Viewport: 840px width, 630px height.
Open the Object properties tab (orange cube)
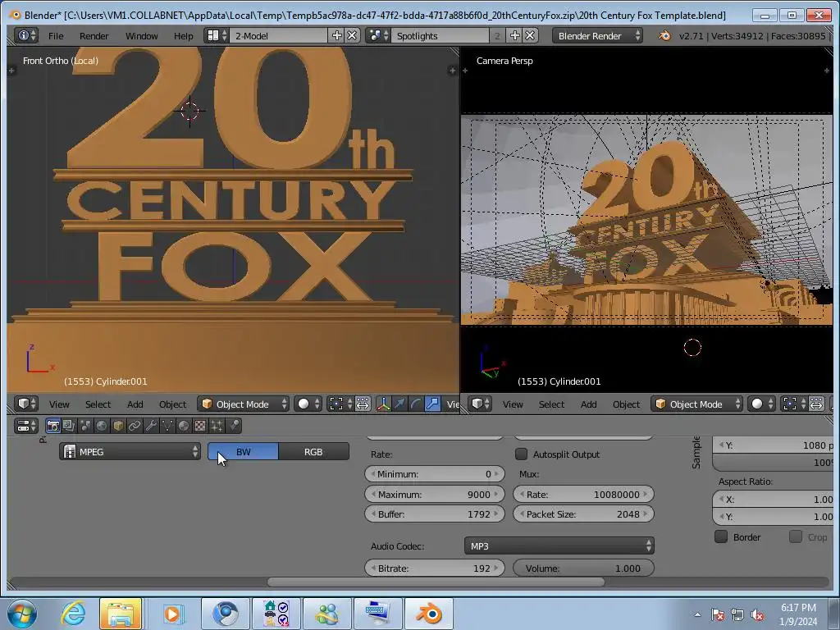pos(118,426)
